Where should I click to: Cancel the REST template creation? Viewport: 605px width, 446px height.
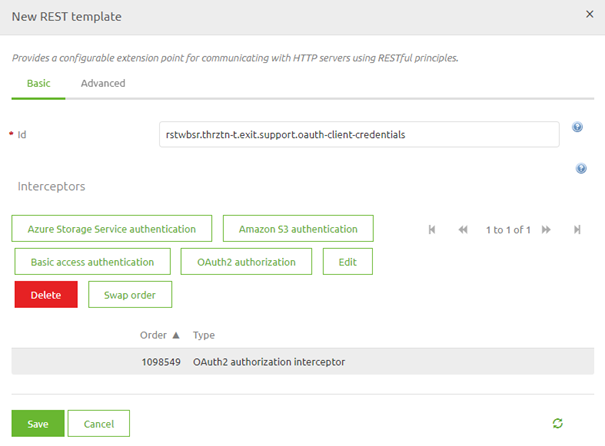pyautogui.click(x=99, y=424)
